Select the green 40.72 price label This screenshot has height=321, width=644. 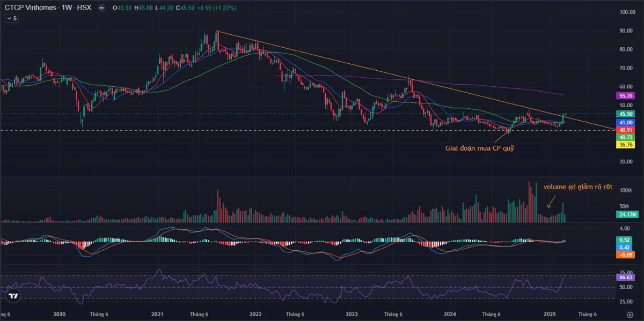(x=625, y=137)
